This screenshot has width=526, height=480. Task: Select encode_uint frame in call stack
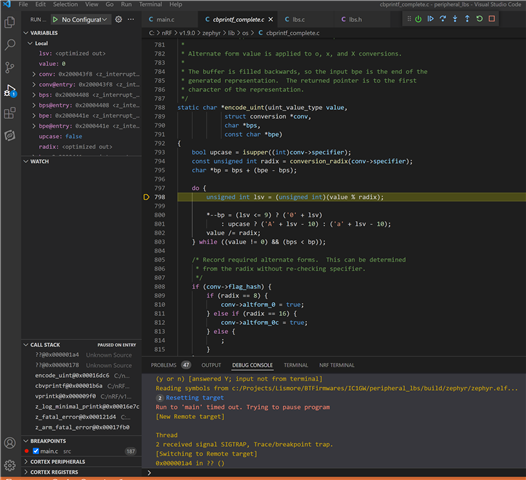coord(82,376)
